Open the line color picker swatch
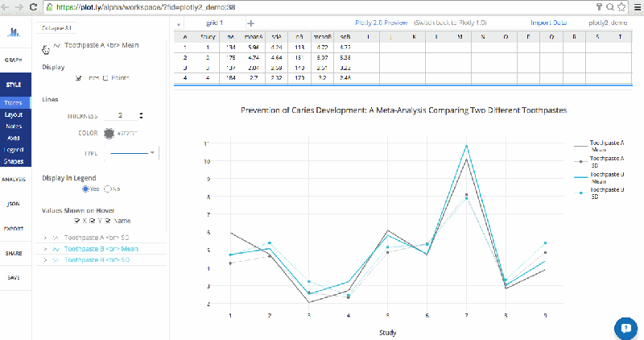Screen dimensions: 644x340 109,133
